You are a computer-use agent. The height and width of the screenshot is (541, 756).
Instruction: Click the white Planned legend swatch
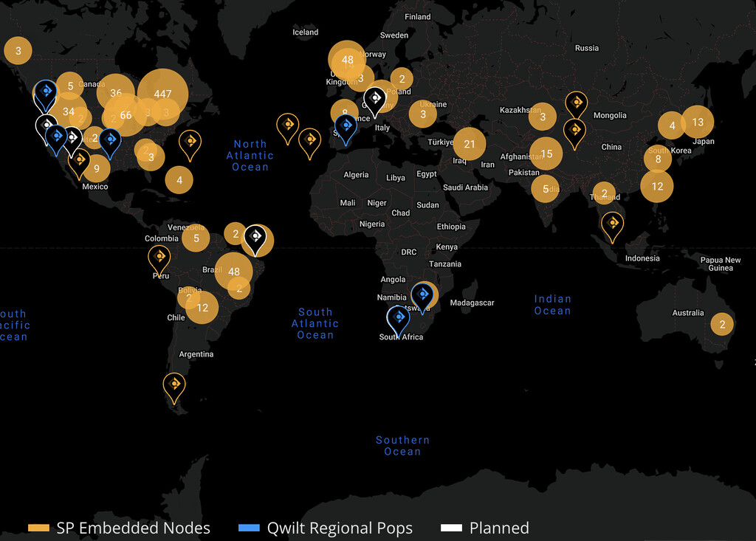click(x=451, y=528)
